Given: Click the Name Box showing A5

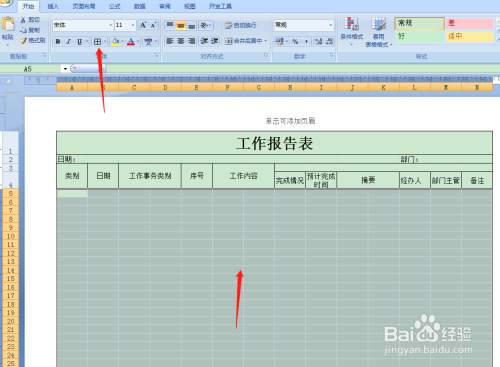Looking at the screenshot, I should pyautogui.click(x=31, y=69).
